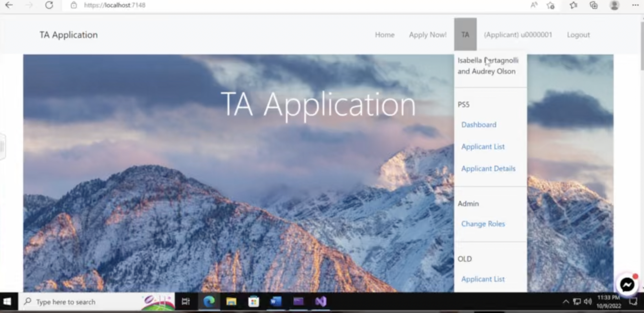Image resolution: width=644 pixels, height=313 pixels.
Task: Click the Logout link
Action: [x=578, y=35]
